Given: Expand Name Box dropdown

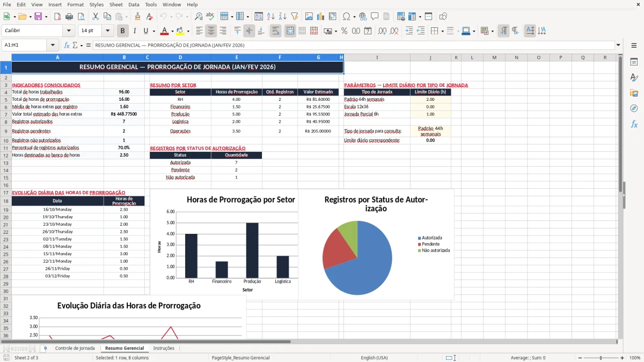Looking at the screenshot, I should (53, 45).
